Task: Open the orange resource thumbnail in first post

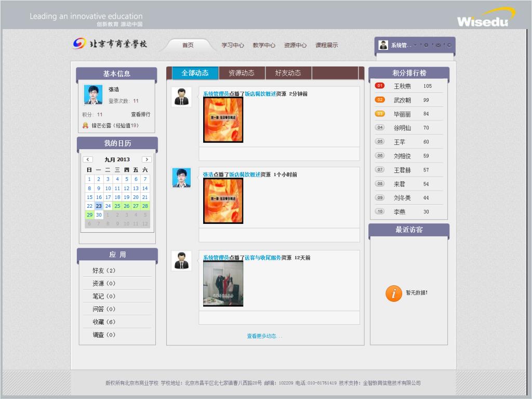Action: coord(223,120)
